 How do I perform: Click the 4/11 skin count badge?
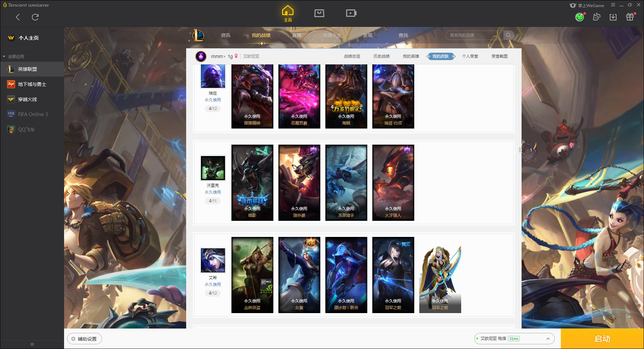[213, 201]
